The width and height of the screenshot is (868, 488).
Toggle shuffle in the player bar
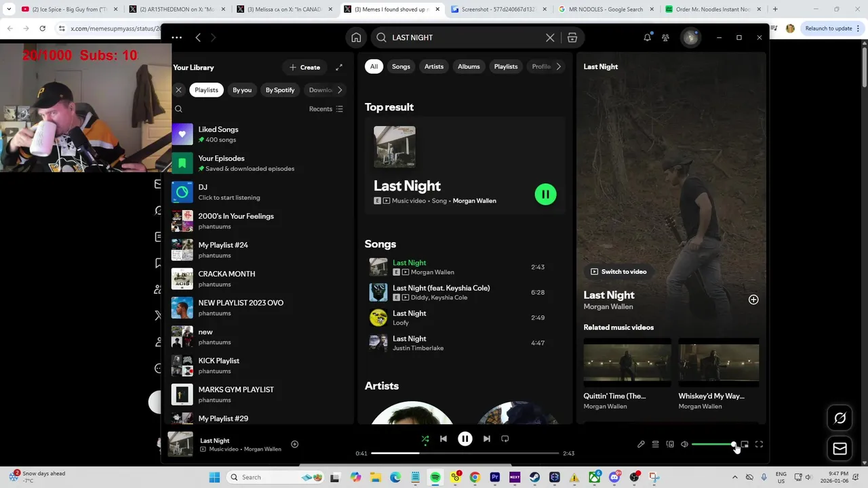425,439
